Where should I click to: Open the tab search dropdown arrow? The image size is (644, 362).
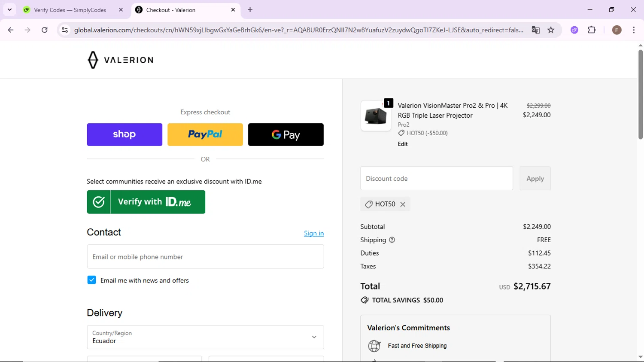9,9
